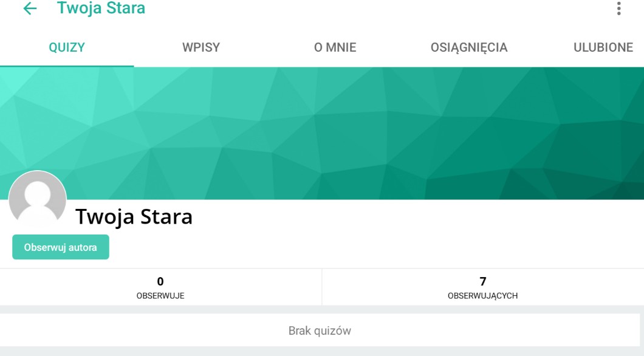Switch to the QUIZY tab
This screenshot has height=356, width=644.
tap(67, 47)
